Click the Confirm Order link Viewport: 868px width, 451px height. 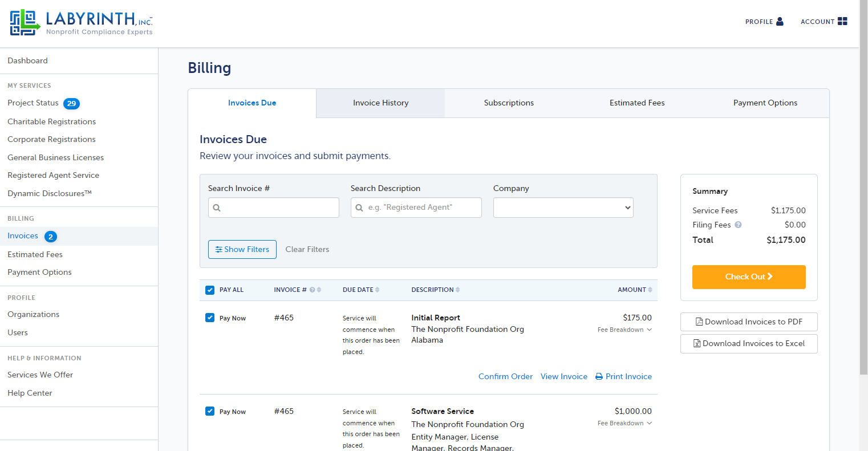tap(505, 377)
